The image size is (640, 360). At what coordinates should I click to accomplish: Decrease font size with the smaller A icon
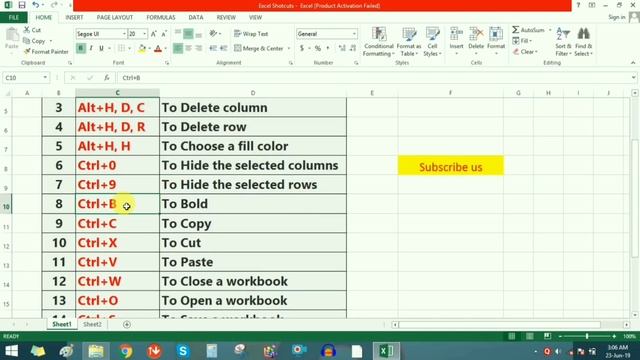point(164,34)
